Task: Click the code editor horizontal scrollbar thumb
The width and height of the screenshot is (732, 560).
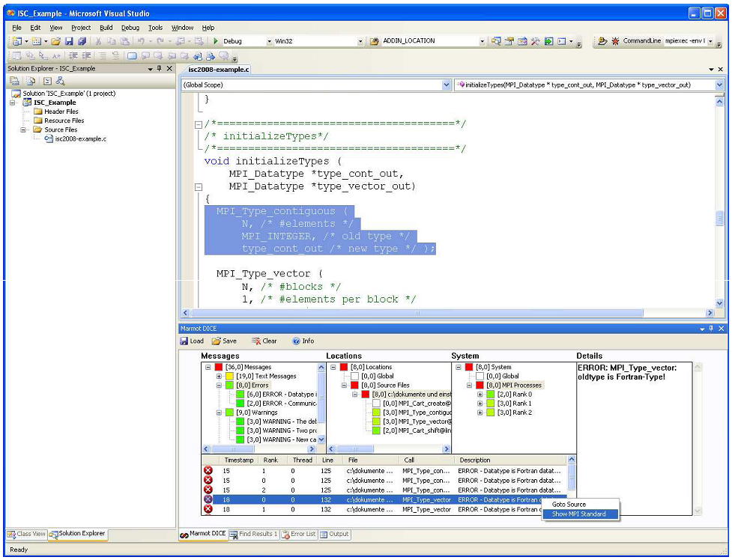Action: click(417, 313)
